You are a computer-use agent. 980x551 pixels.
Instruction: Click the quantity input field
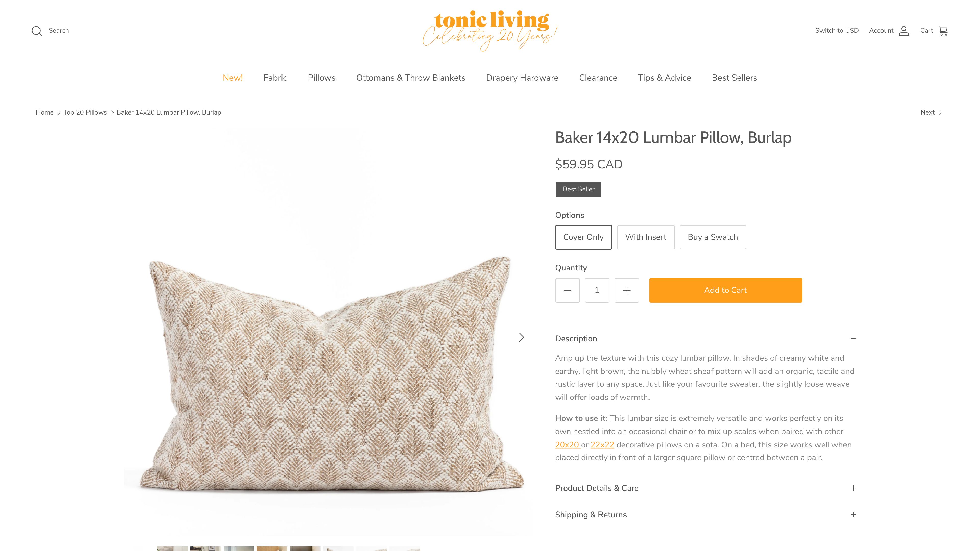coord(597,290)
